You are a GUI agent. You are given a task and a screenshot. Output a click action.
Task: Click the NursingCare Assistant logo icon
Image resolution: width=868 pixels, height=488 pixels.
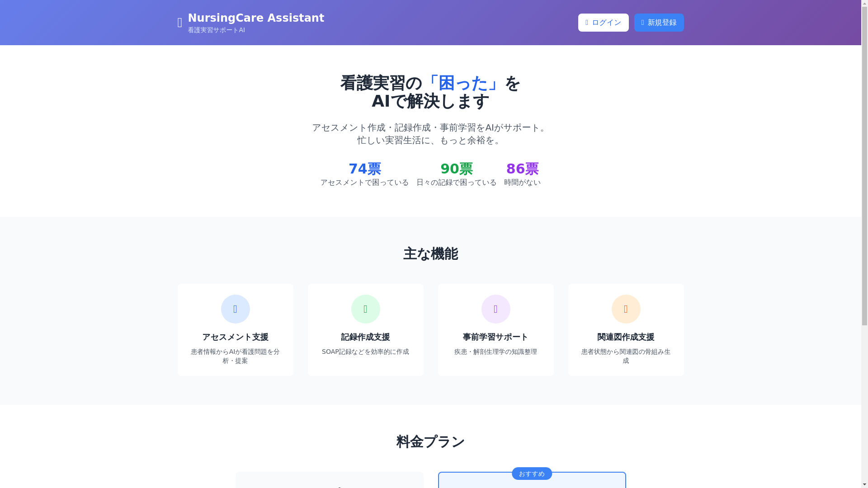point(180,23)
